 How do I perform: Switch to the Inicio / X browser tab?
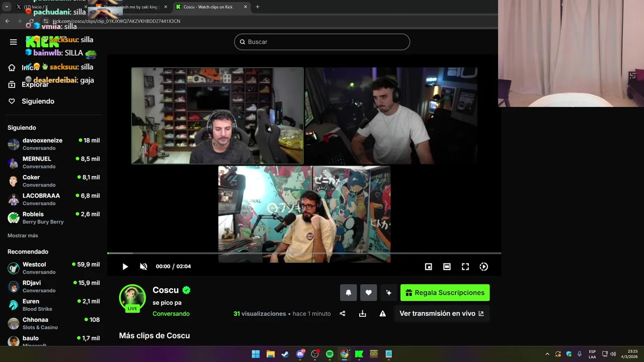coord(49,7)
